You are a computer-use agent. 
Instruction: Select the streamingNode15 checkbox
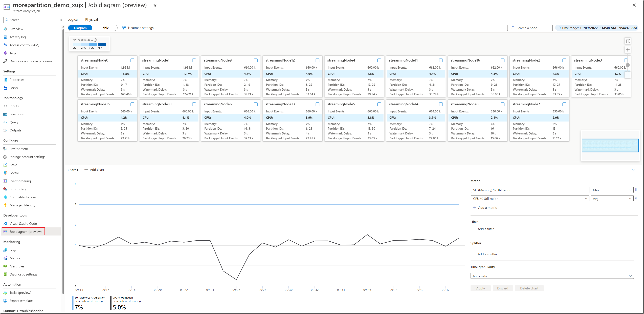click(132, 104)
